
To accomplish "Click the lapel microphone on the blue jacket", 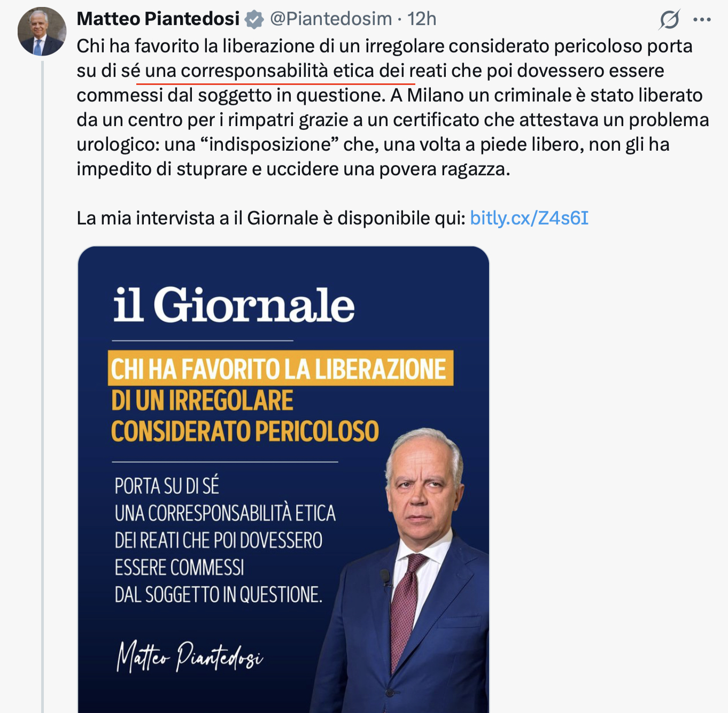I will coord(384,576).
